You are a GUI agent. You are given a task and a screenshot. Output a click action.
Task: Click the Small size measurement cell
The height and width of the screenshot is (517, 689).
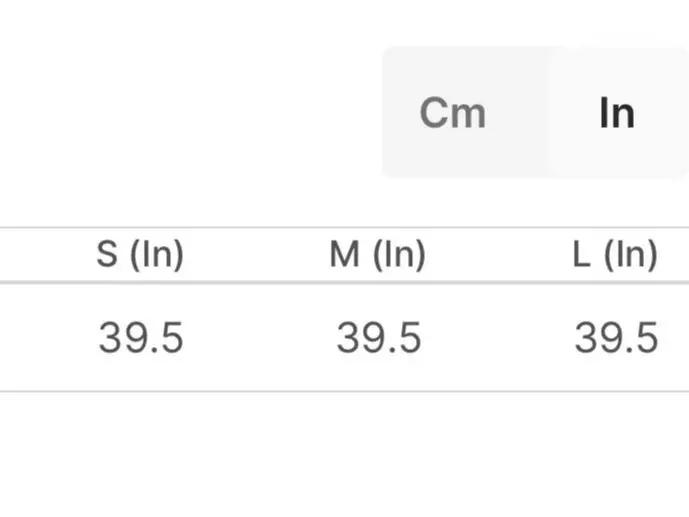click(x=141, y=338)
